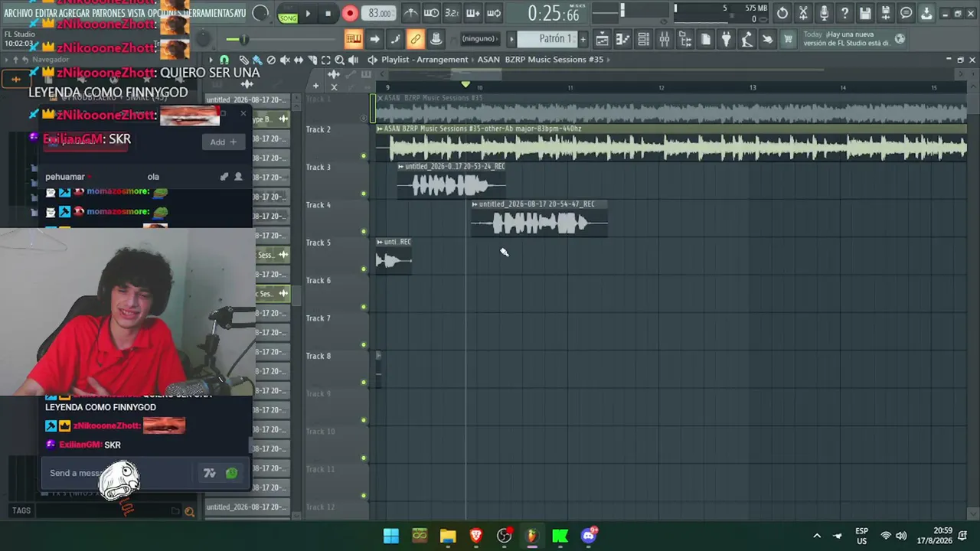
Task: Click the tempo tapper icon
Action: tap(747, 39)
